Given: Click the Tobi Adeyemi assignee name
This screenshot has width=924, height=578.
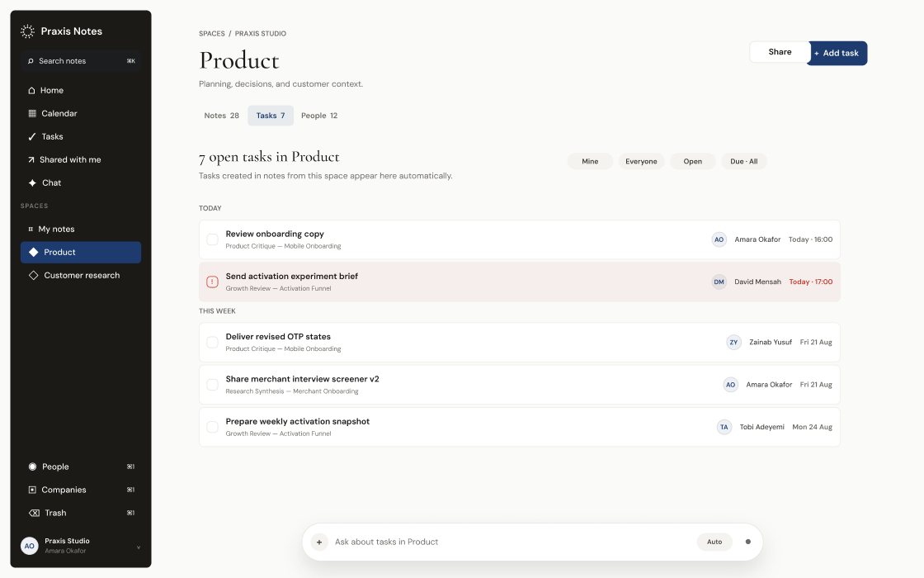Looking at the screenshot, I should 762,427.
